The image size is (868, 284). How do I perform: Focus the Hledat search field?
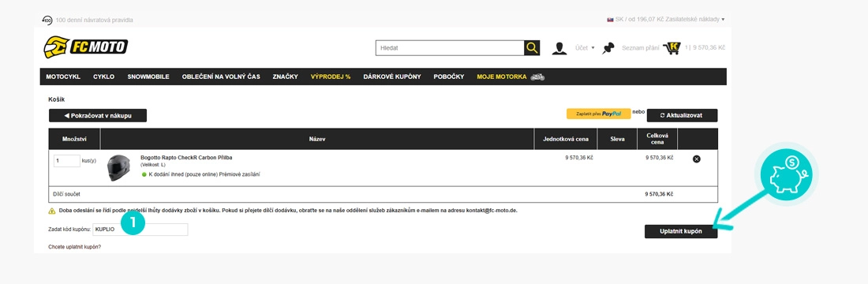[450, 48]
